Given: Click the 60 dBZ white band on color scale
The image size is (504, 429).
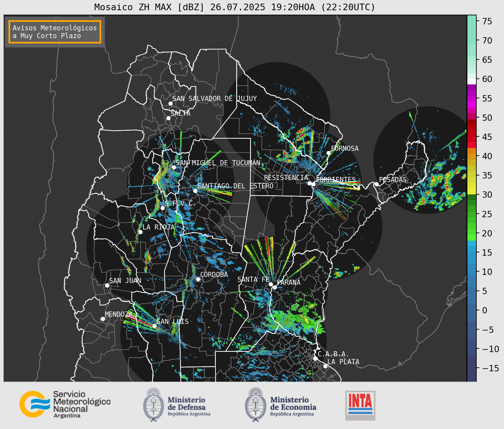Looking at the screenshot, I should click(x=472, y=81).
